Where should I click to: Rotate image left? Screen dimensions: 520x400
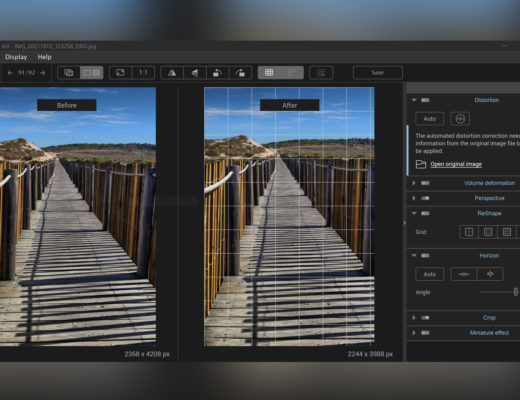pyautogui.click(x=218, y=73)
